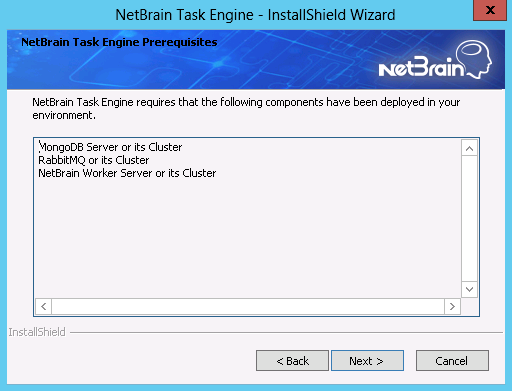Close the InstallShield Wizard window
512x391 pixels.
coord(490,10)
